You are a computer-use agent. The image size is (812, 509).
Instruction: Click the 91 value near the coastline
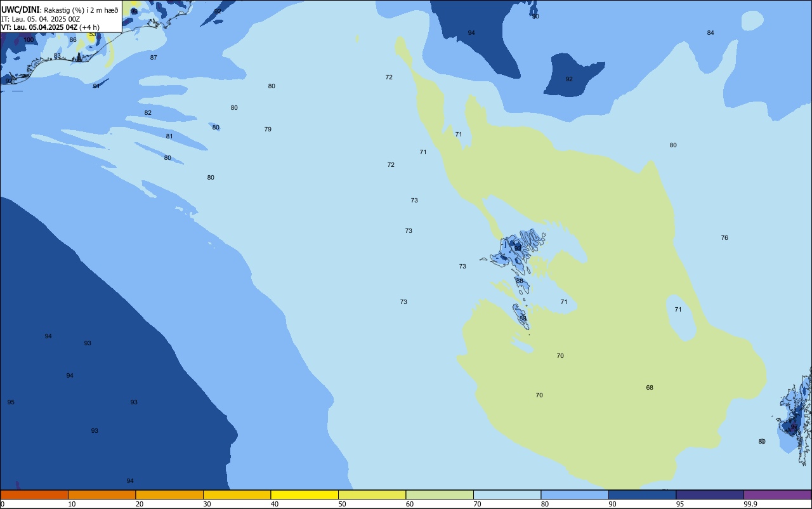pyautogui.click(x=96, y=86)
